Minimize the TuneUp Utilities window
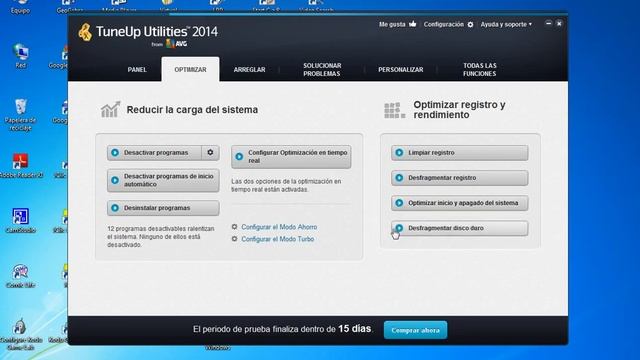The image size is (640, 360). (x=549, y=24)
